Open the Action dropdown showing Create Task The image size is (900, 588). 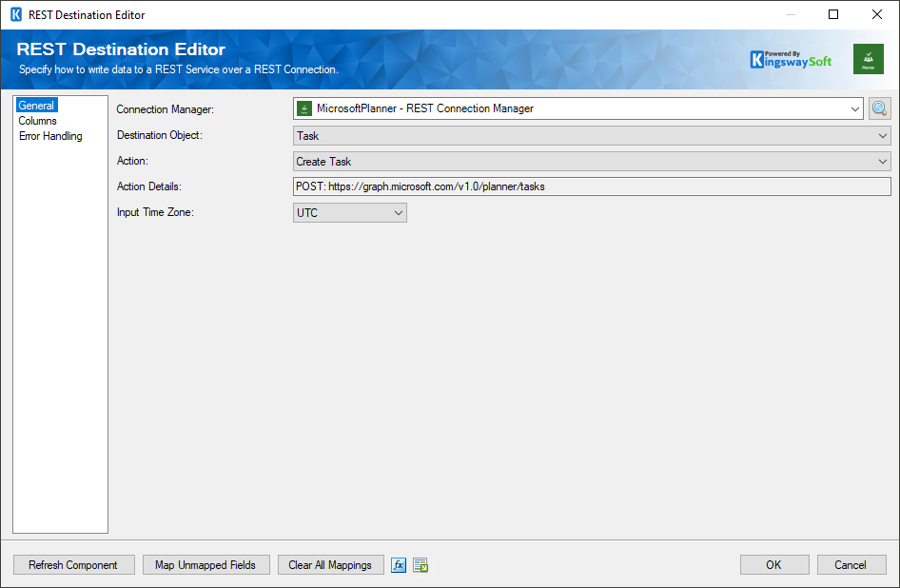pos(592,162)
